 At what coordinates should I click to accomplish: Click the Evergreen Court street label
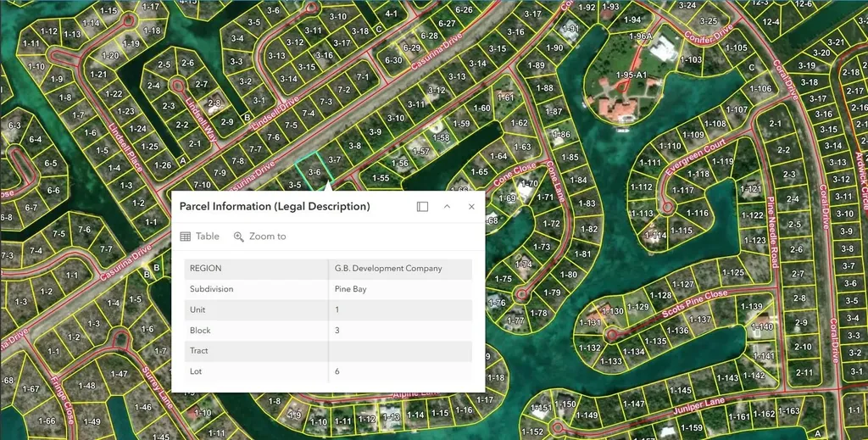(x=695, y=157)
